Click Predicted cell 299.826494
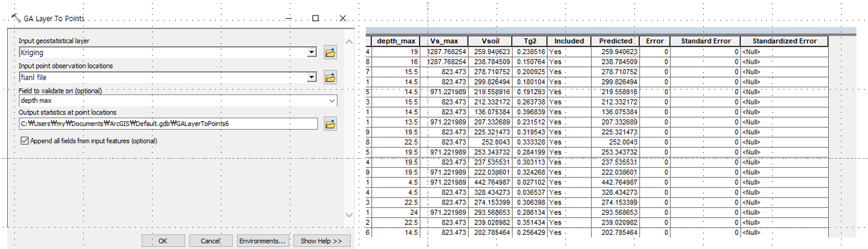The image size is (868, 249). pos(615,82)
